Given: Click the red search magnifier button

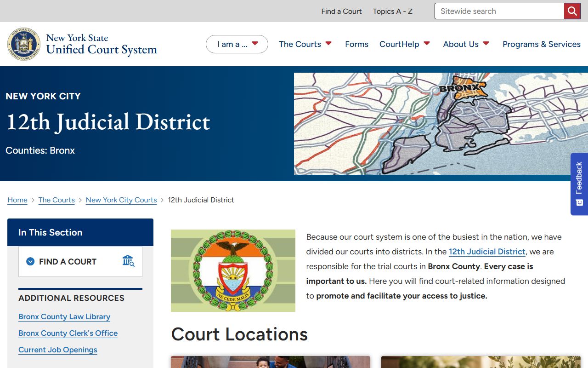Looking at the screenshot, I should click(572, 11).
